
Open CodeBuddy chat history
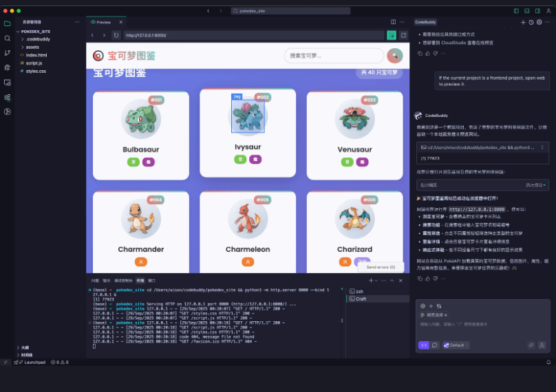(x=531, y=22)
